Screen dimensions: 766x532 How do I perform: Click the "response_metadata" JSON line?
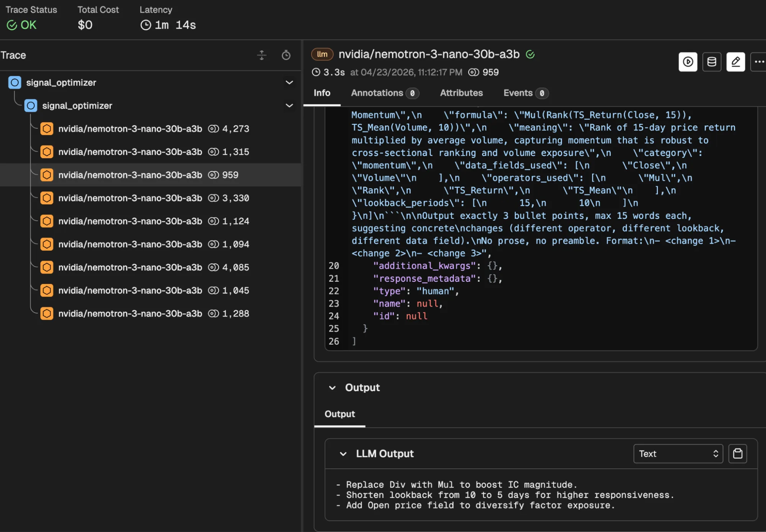[437, 279]
